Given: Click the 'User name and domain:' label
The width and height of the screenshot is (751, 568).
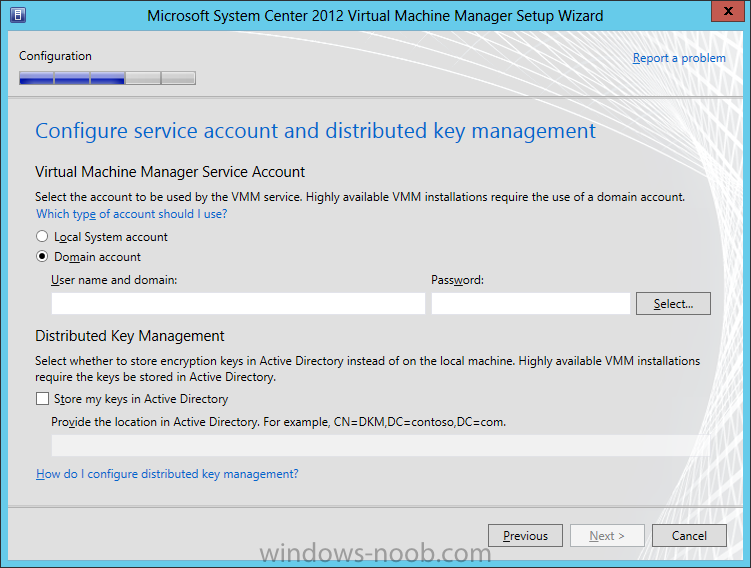Looking at the screenshot, I should click(x=114, y=280).
